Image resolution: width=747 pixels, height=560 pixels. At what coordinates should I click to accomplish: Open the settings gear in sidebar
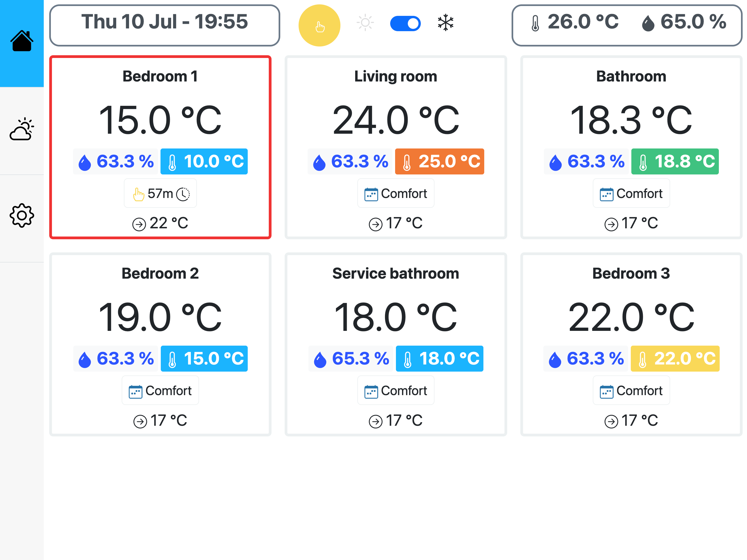tap(22, 215)
